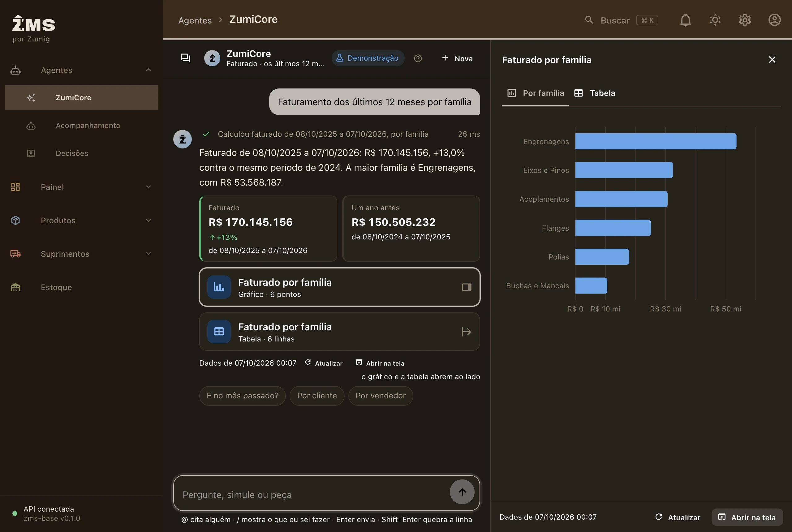Viewport: 792px width, 532px height.
Task: Click the help question mark icon
Action: coord(418,58)
